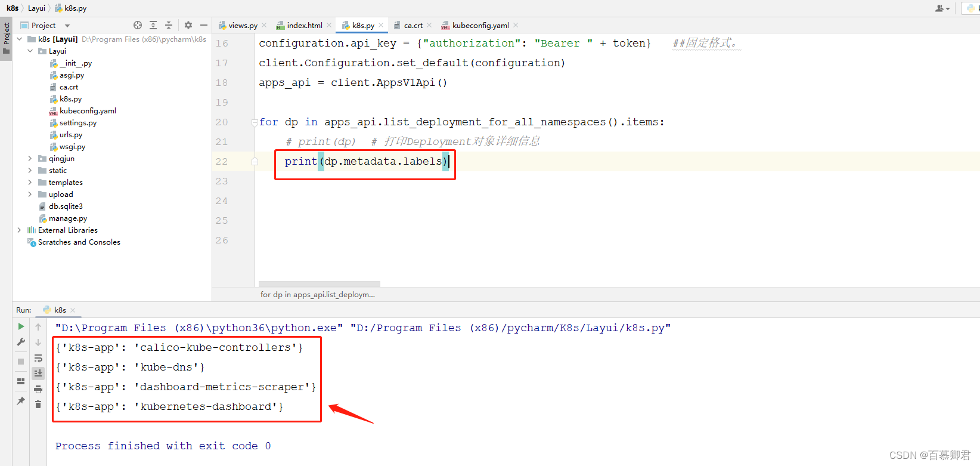This screenshot has width=980, height=466.
Task: Expand the templates folder
Action: click(x=30, y=183)
